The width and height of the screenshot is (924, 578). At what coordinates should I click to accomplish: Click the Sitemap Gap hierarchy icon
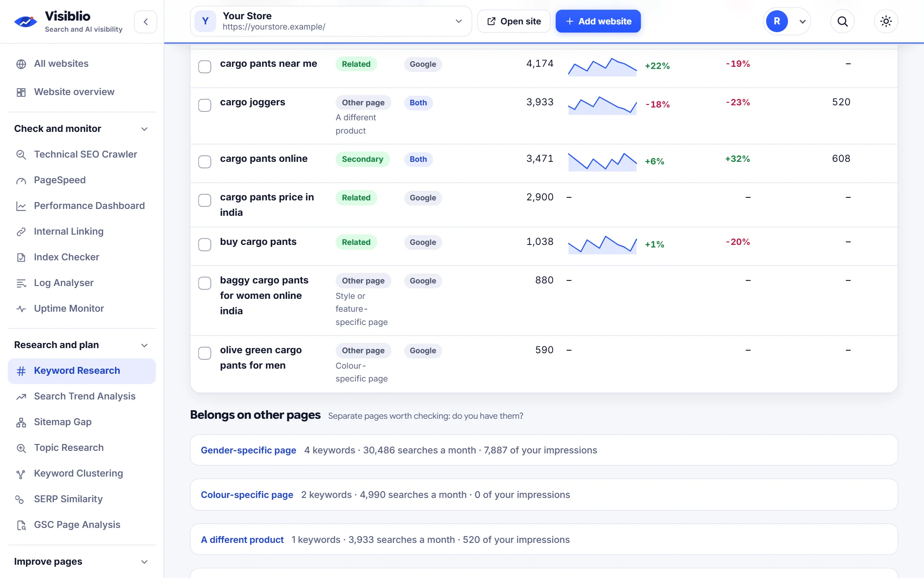tap(21, 422)
